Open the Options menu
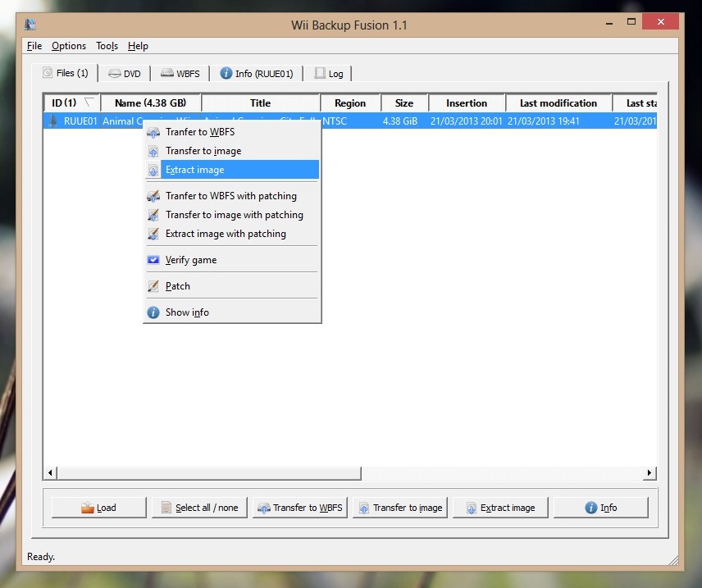Screen dimensions: 702x588 coord(69,46)
